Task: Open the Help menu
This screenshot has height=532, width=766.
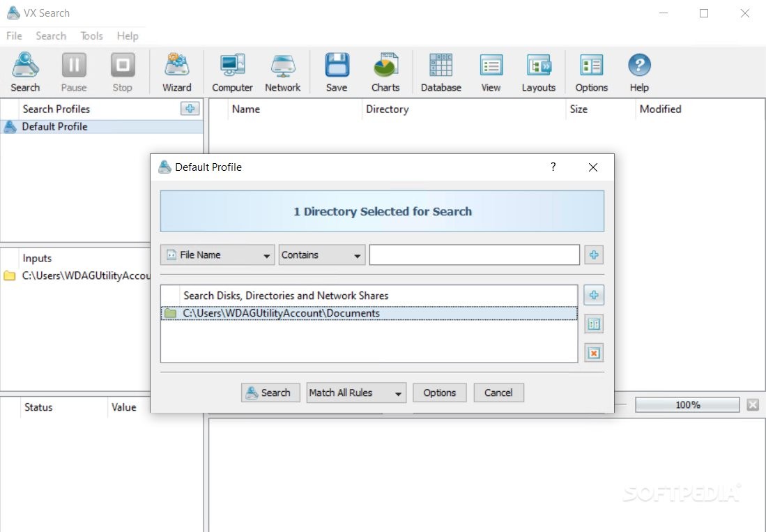Action: click(128, 36)
